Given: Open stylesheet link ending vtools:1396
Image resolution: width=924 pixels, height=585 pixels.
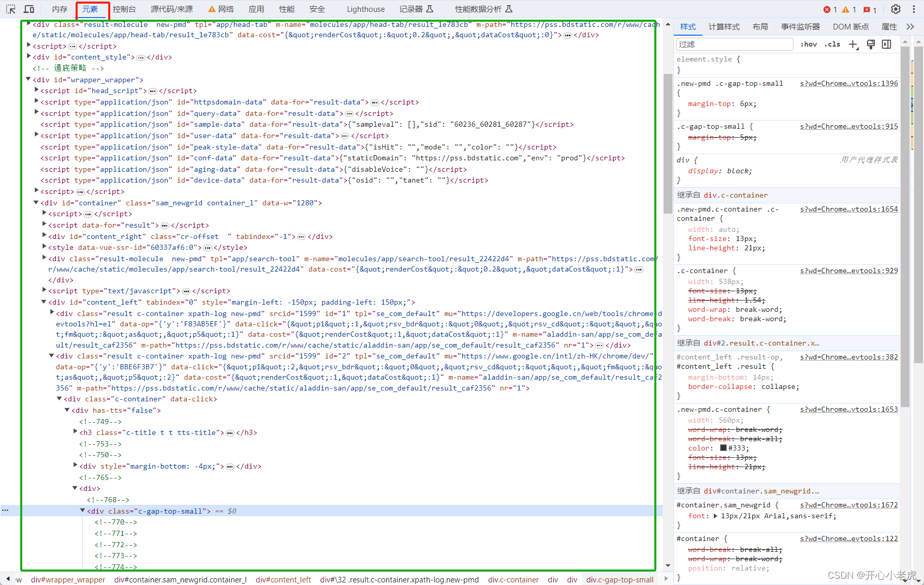Looking at the screenshot, I should coord(849,83).
